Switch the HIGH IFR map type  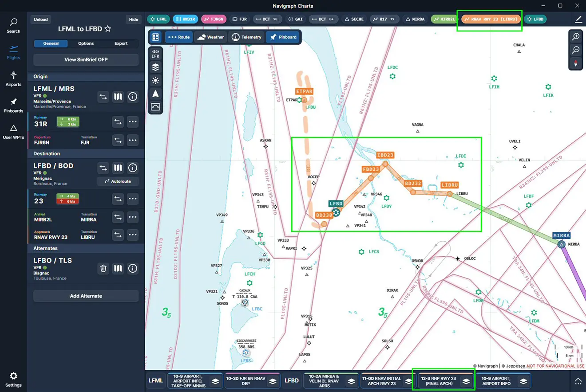point(155,54)
